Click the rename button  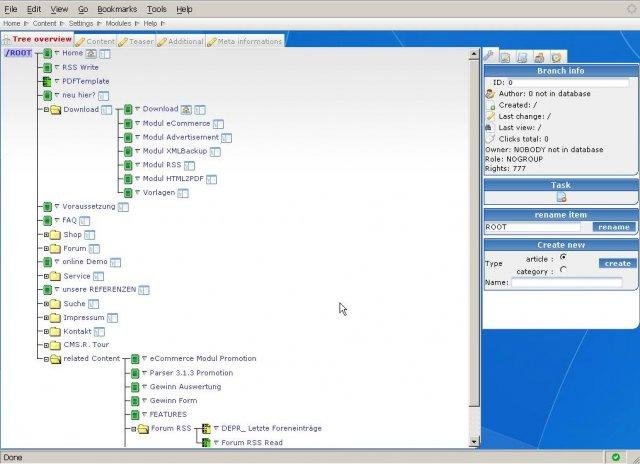[614, 227]
